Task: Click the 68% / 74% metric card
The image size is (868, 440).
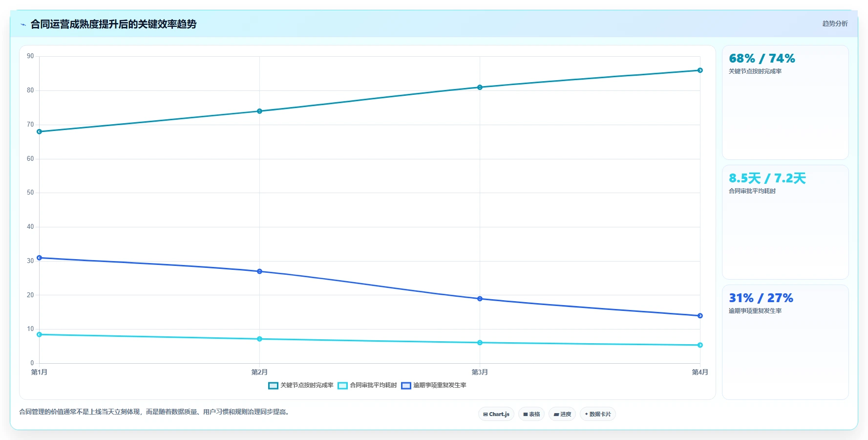Action: [x=785, y=103]
